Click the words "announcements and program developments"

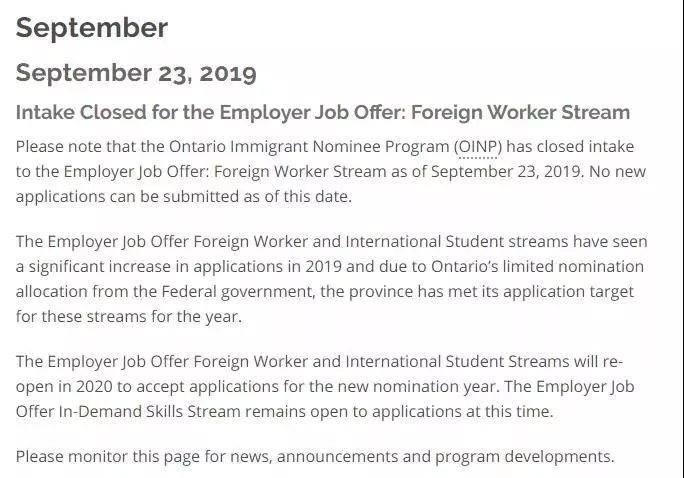446,457
